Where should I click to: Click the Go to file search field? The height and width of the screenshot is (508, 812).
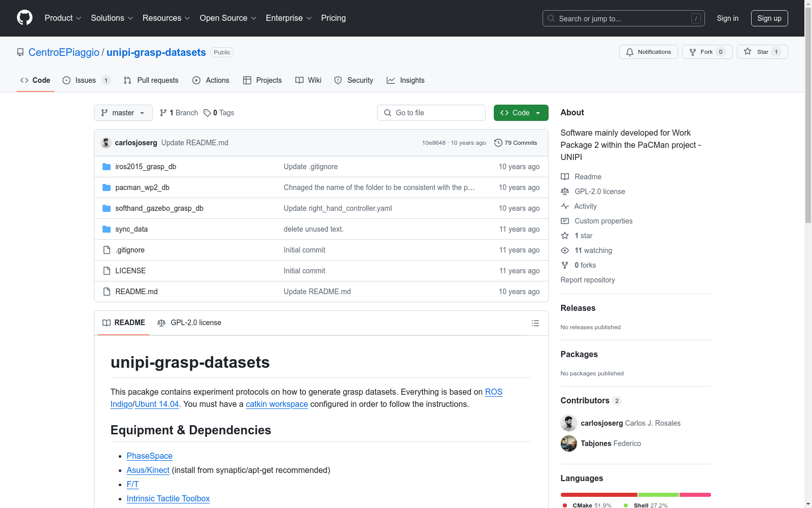431,113
